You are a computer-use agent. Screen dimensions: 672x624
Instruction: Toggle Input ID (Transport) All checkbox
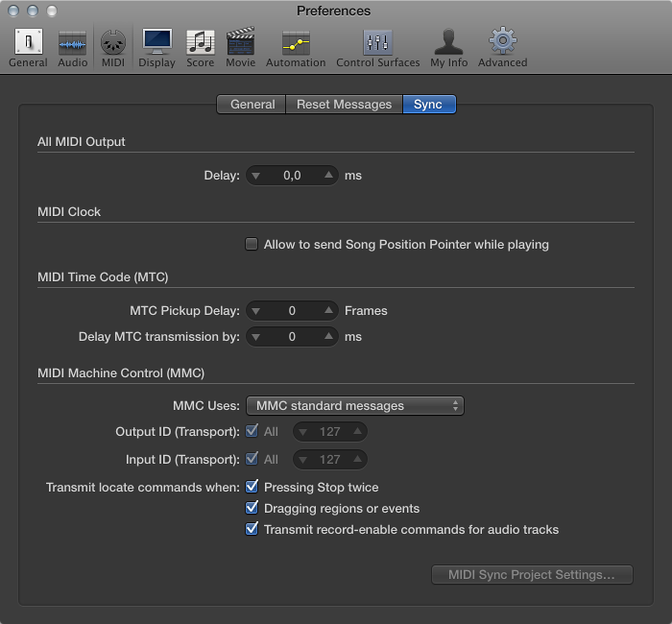pos(252,459)
